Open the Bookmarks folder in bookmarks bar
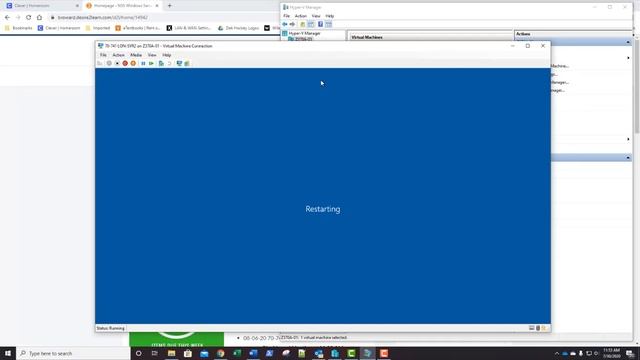 pos(18,28)
